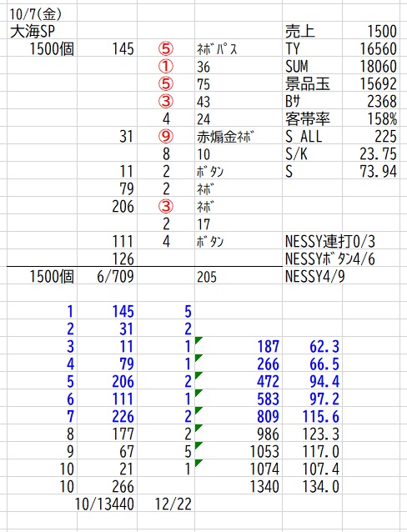The image size is (407, 532).
Task: Select the red circled 9 cell
Action: pyautogui.click(x=166, y=137)
